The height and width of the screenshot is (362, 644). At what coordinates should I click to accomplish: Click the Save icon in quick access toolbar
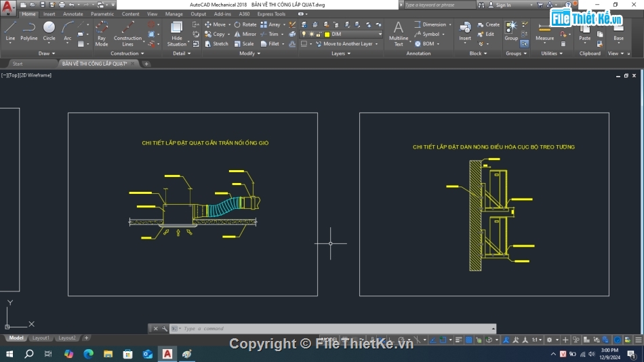[x=42, y=5]
